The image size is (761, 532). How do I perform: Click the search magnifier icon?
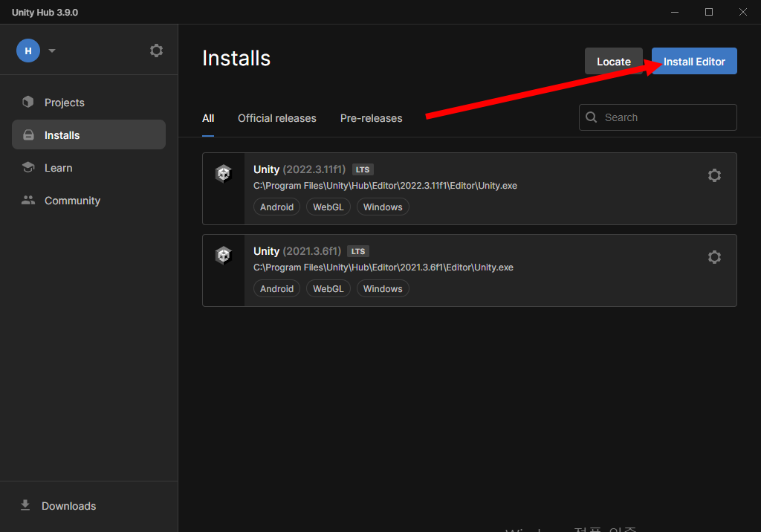pyautogui.click(x=591, y=117)
